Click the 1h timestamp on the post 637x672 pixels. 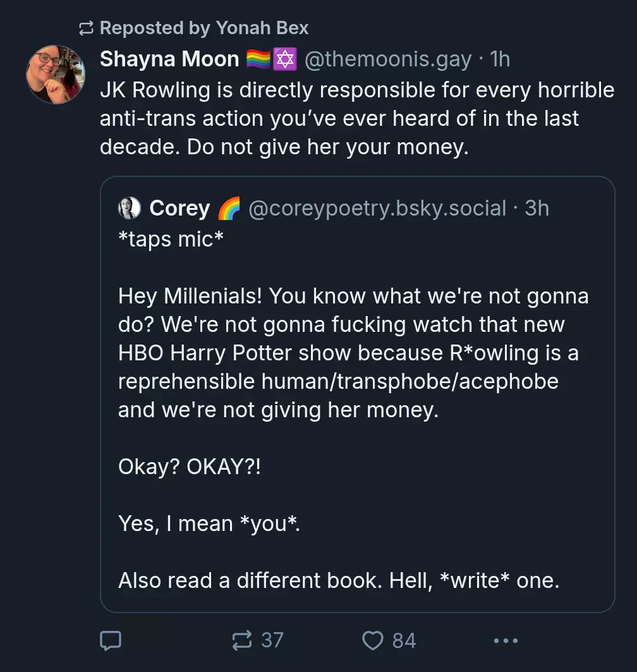pyautogui.click(x=500, y=59)
